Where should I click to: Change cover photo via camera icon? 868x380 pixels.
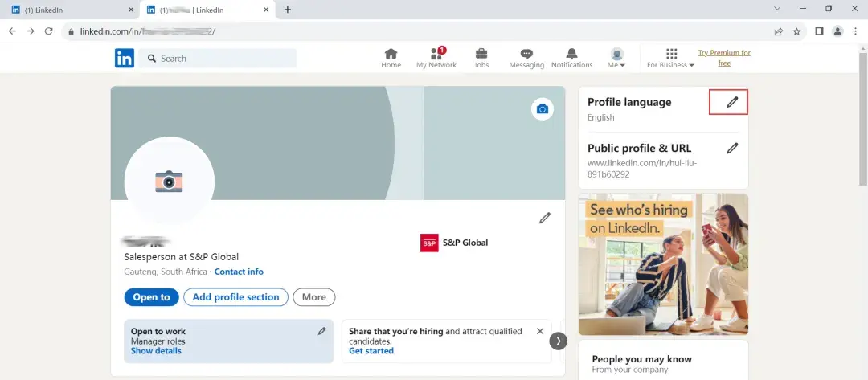pyautogui.click(x=542, y=109)
